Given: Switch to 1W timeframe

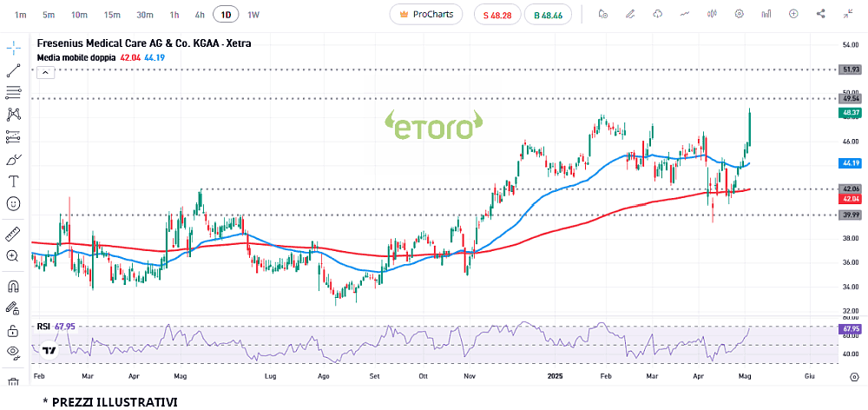Looking at the screenshot, I should (x=253, y=15).
